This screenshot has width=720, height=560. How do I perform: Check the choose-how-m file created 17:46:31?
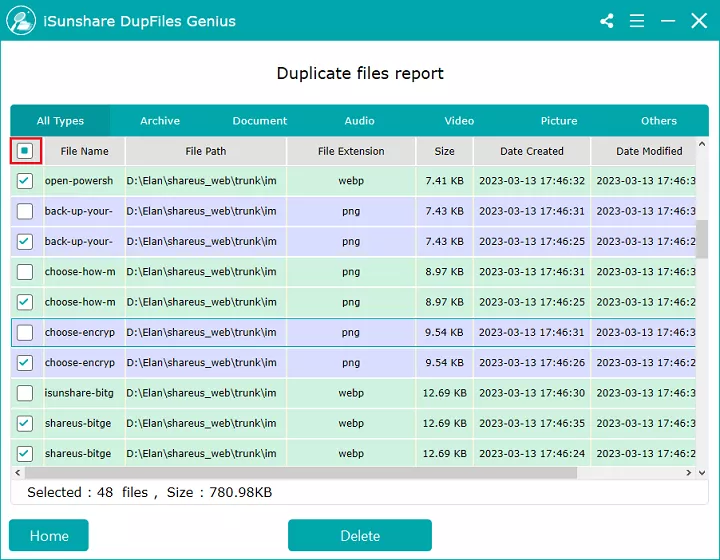(x=25, y=272)
